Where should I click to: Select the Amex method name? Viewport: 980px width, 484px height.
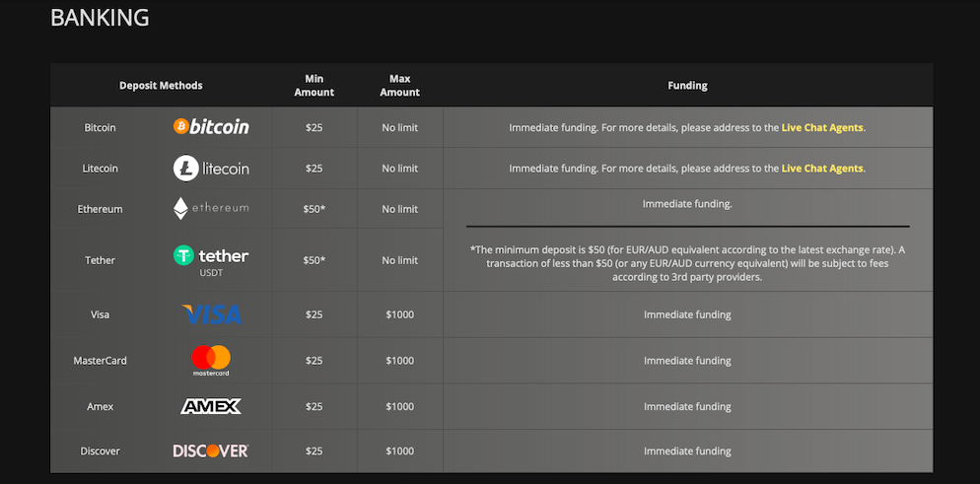click(100, 406)
